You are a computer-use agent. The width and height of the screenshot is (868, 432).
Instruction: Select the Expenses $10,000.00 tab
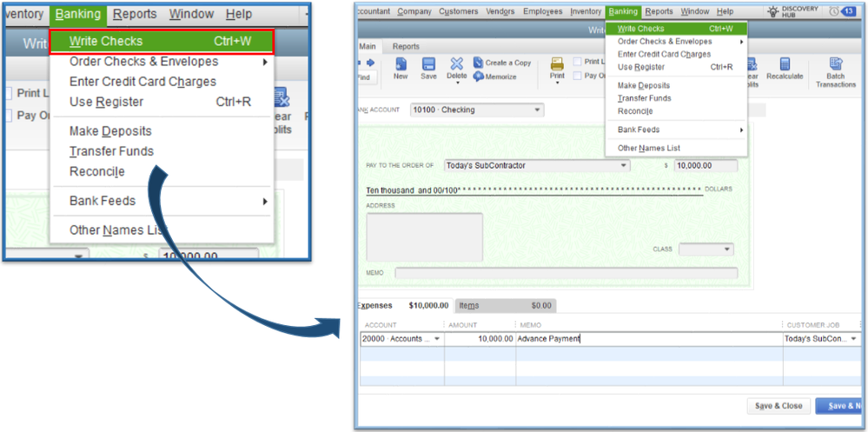[404, 305]
